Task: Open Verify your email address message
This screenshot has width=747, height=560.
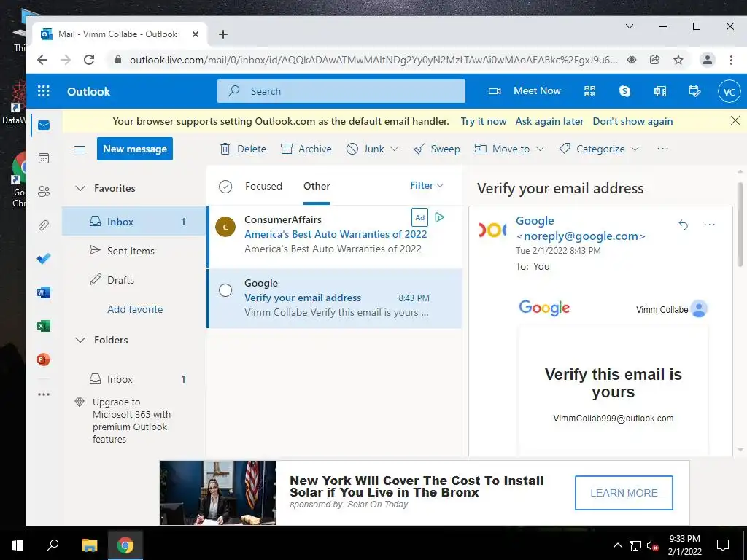Action: point(334,298)
